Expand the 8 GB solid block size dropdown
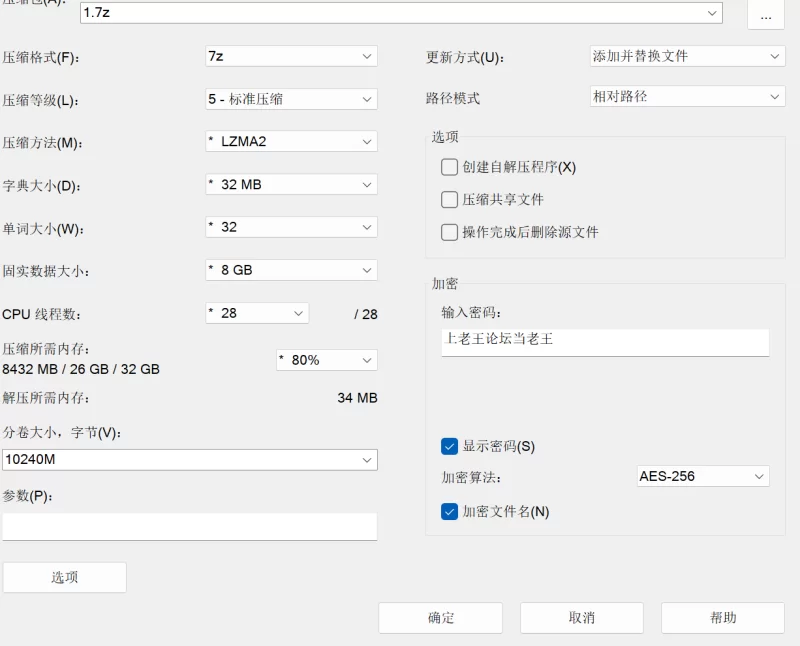The height and width of the screenshot is (646, 800). [291, 270]
